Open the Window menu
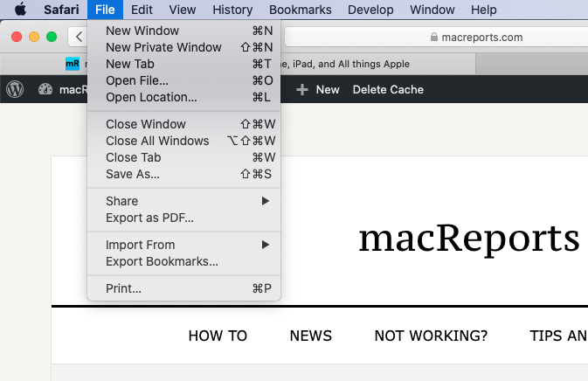 click(x=432, y=10)
